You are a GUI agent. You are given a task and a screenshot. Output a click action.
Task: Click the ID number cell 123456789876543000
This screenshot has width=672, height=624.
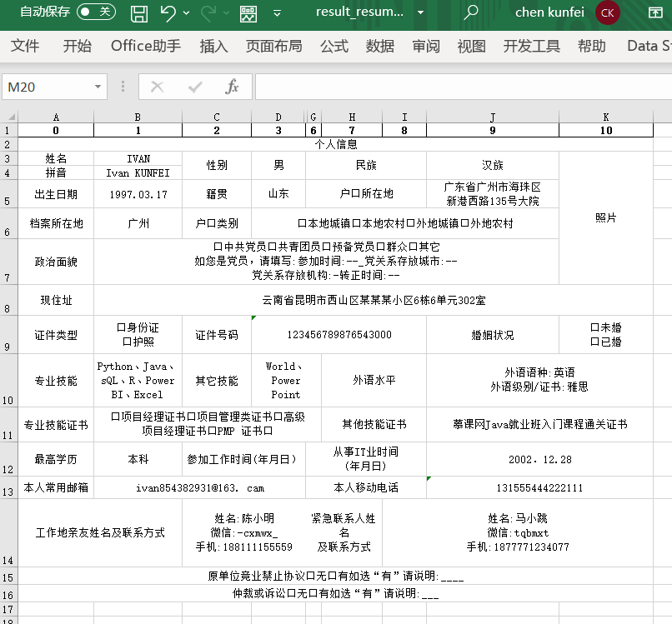(x=339, y=334)
